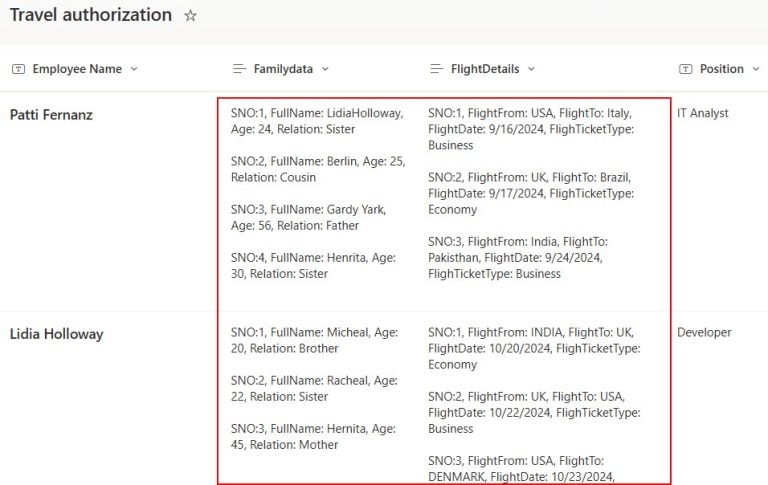Click the Position column header label

point(721,69)
